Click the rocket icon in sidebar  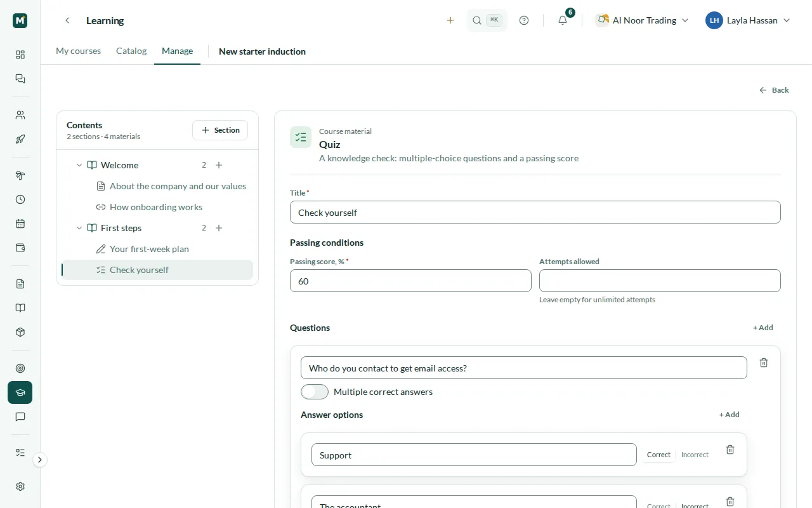coord(20,139)
